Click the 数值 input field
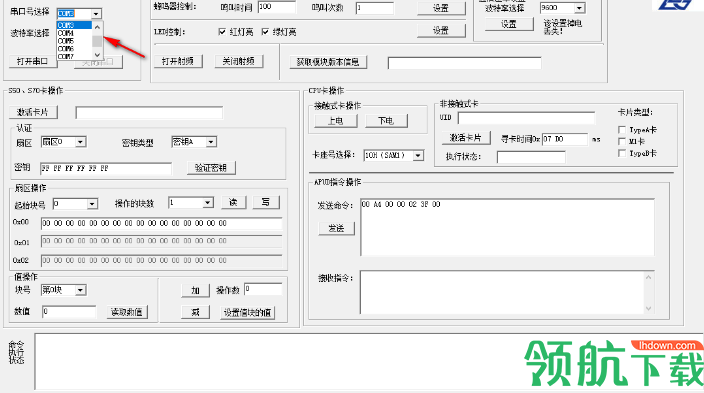The height and width of the screenshot is (393, 704). tap(69, 312)
